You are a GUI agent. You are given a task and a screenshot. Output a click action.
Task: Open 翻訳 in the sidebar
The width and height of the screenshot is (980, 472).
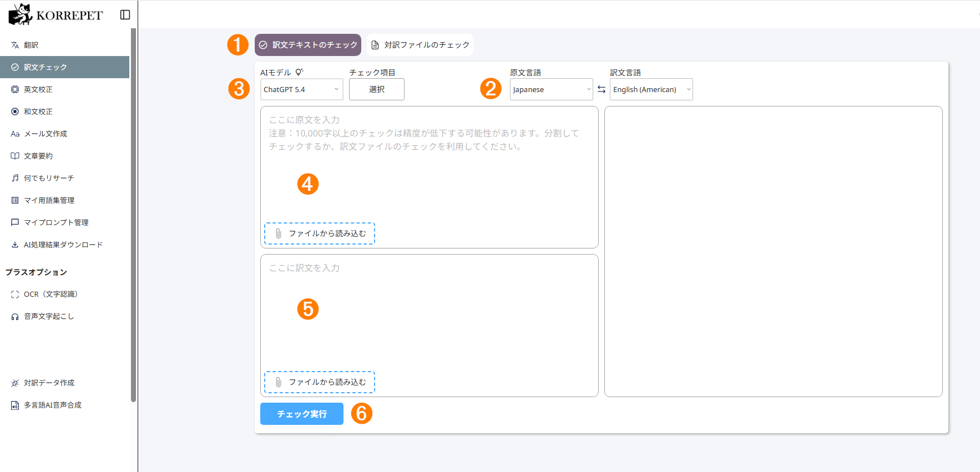coord(64,45)
